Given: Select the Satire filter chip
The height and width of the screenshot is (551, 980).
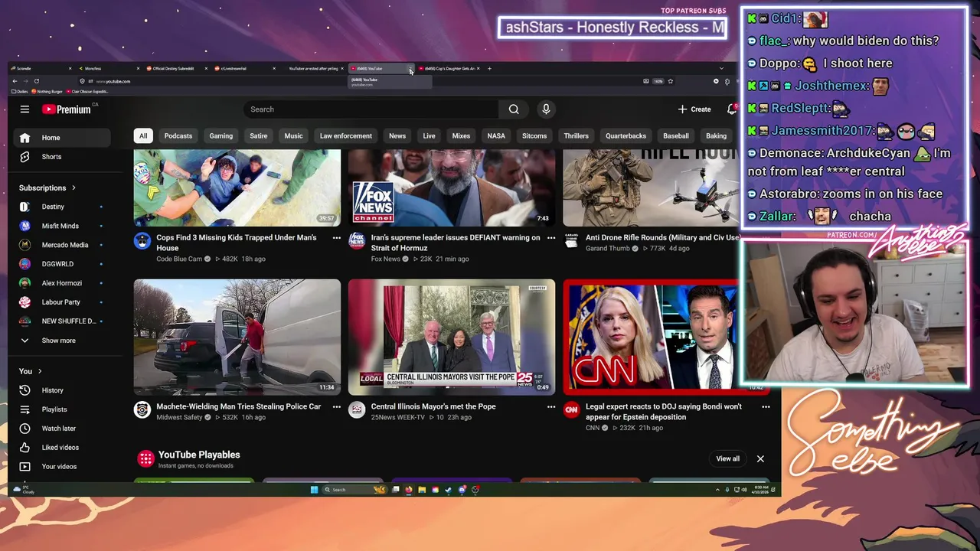Looking at the screenshot, I should (x=259, y=136).
